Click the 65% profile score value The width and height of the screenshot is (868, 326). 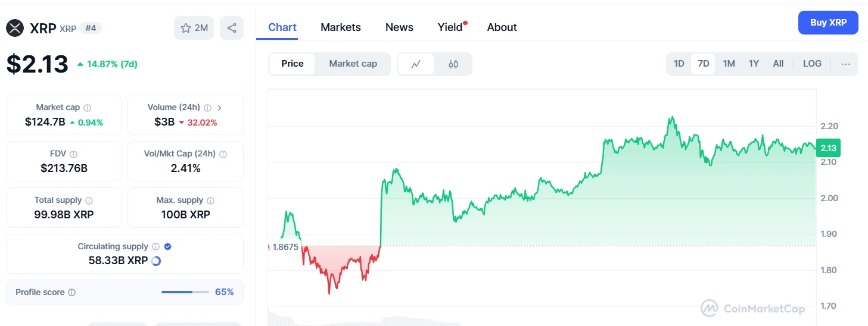(225, 292)
